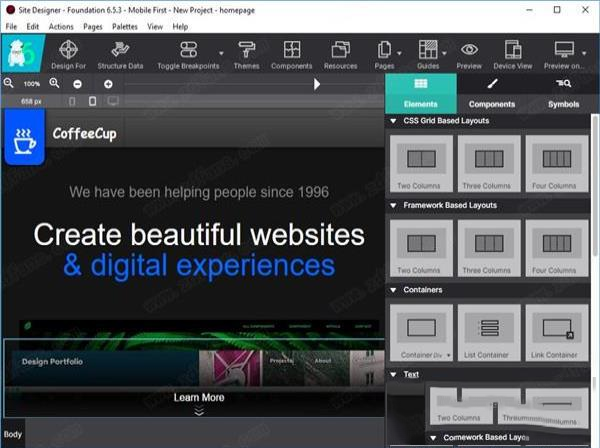Open the Preview on dropdown arrow
600x448 pixels.
tap(584, 53)
